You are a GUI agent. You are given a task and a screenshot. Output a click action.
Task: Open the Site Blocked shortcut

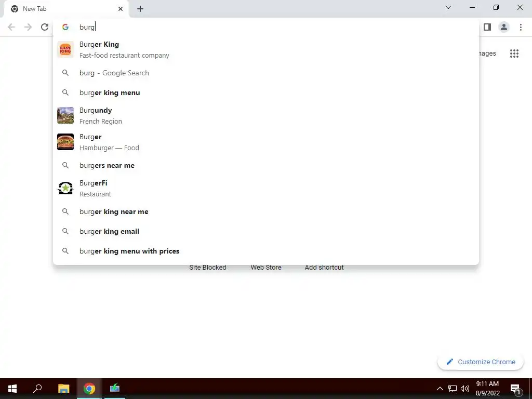[x=208, y=268]
